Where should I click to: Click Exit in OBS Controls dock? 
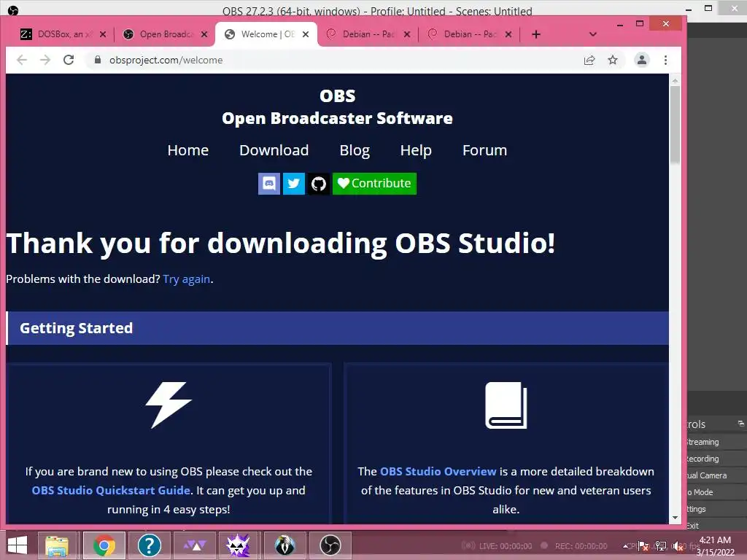click(x=716, y=525)
